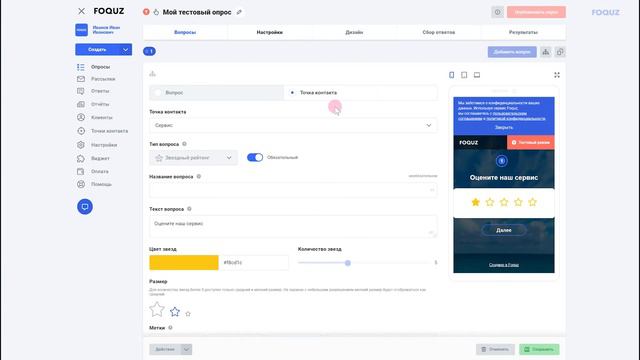The width and height of the screenshot is (640, 360).
Task: Select the small star size
Action: point(188,314)
